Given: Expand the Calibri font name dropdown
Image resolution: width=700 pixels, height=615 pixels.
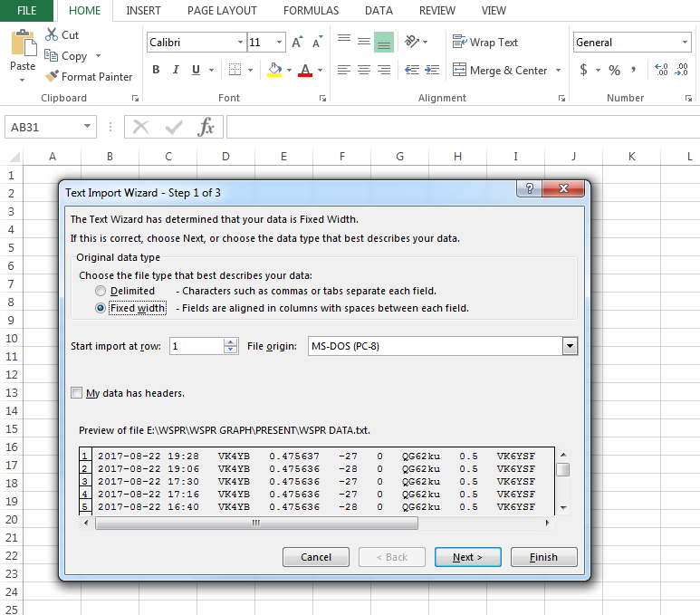Looking at the screenshot, I should pos(240,43).
